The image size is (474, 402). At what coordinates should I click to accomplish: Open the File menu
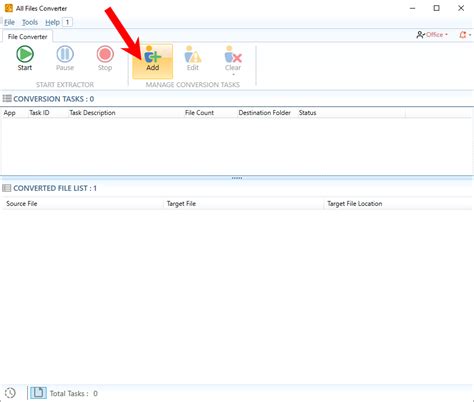(9, 22)
